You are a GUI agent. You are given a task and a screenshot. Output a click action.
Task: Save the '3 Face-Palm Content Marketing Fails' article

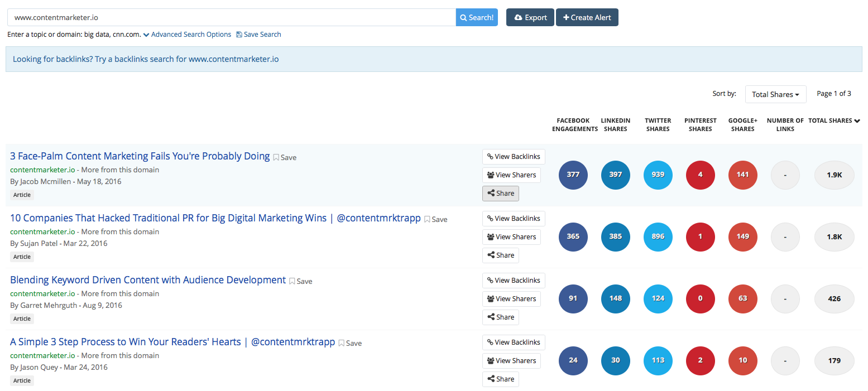pyautogui.click(x=285, y=157)
